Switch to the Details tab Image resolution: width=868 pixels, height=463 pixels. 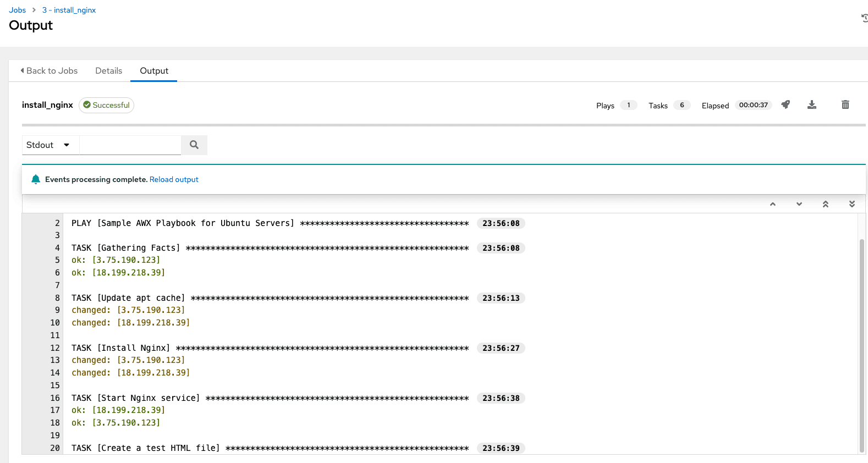click(x=109, y=70)
